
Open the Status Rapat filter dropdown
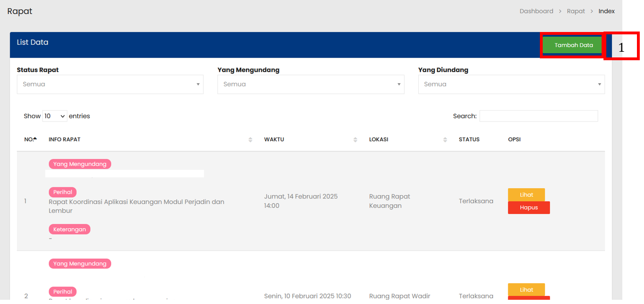coord(110,84)
